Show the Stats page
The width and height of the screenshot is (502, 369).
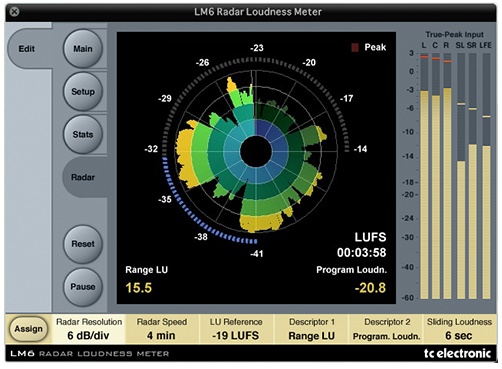83,134
